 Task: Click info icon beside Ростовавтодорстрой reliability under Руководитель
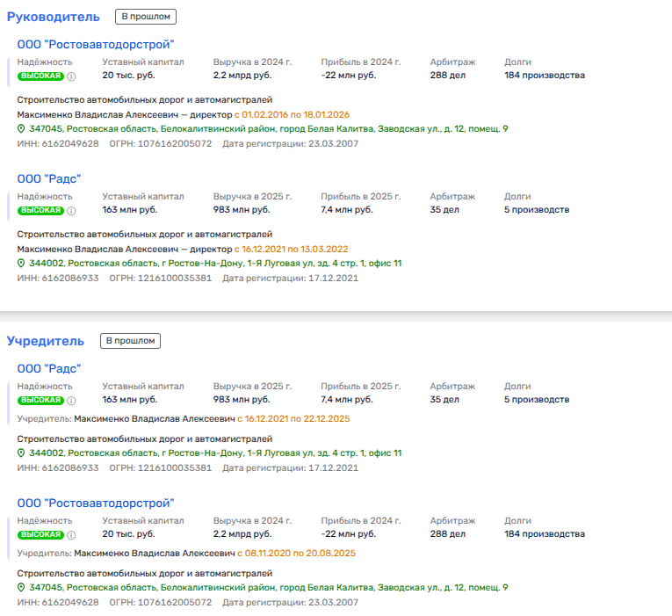72,76
